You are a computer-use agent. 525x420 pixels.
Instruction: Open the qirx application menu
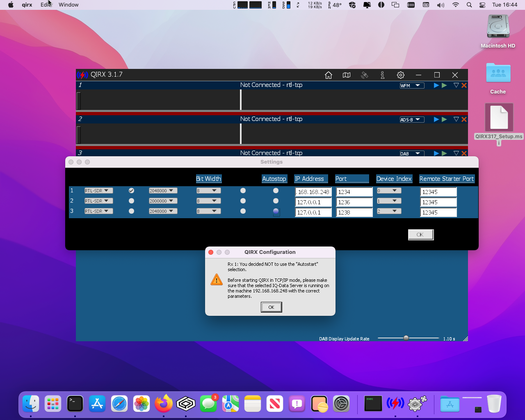27,5
